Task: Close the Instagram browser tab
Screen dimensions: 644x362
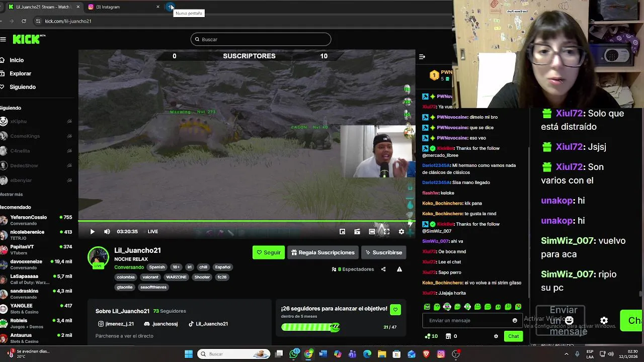Action: [x=158, y=7]
